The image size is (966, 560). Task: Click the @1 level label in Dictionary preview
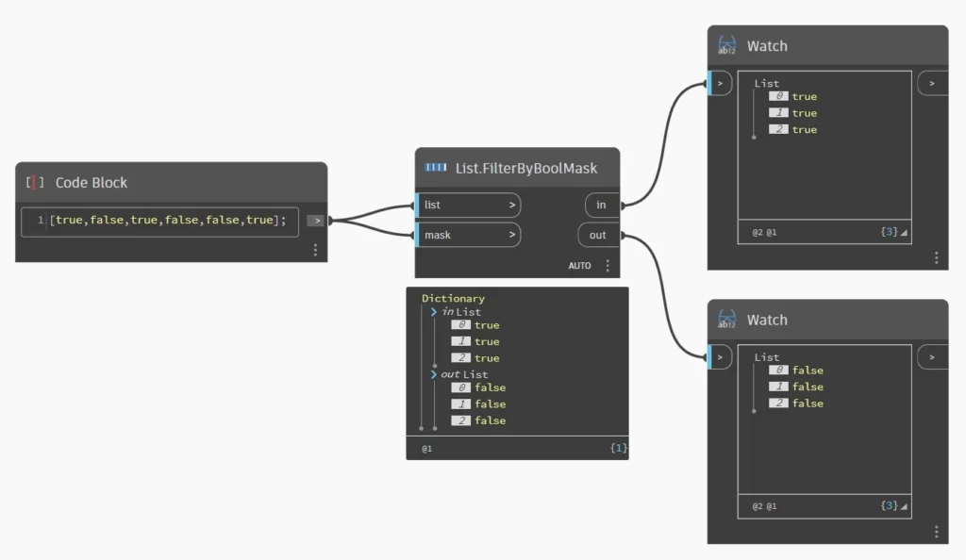point(427,449)
